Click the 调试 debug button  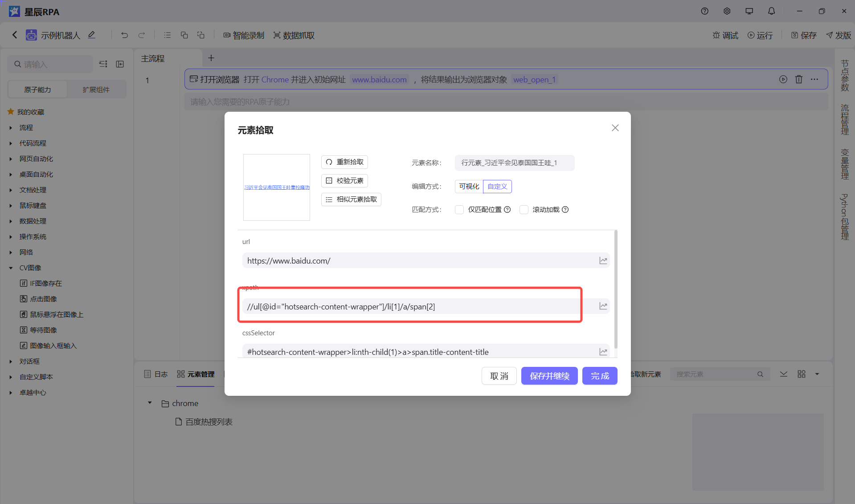[x=725, y=35]
